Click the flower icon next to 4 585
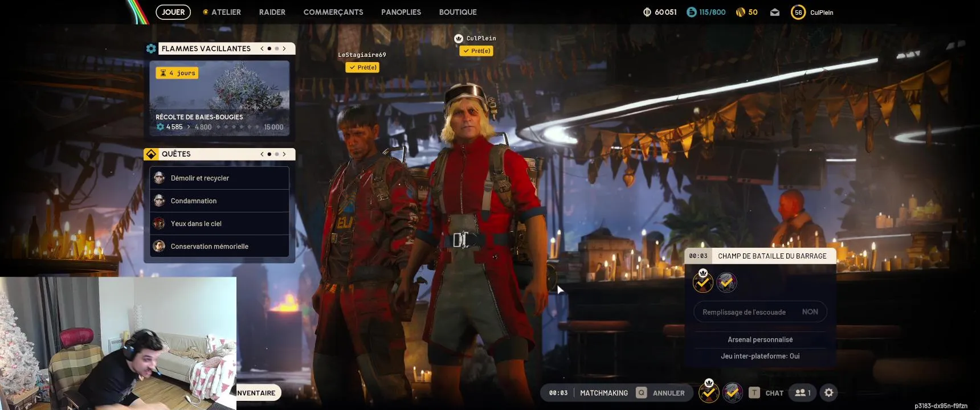The height and width of the screenshot is (410, 980). pos(160,127)
